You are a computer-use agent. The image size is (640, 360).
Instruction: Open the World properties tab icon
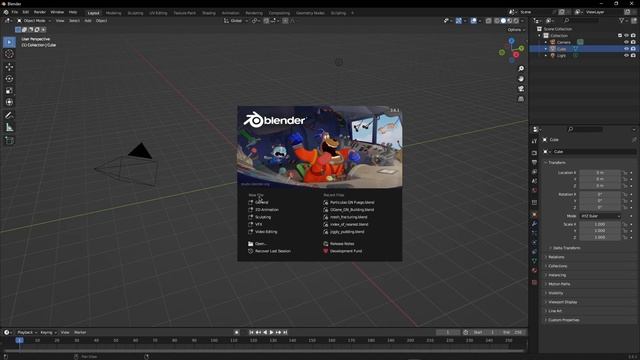(534, 191)
